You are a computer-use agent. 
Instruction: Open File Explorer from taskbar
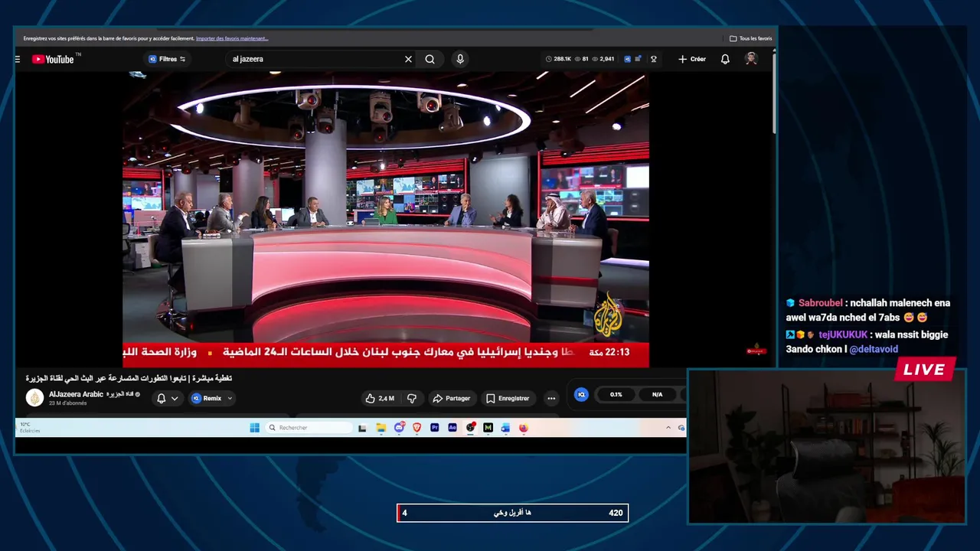[381, 428]
